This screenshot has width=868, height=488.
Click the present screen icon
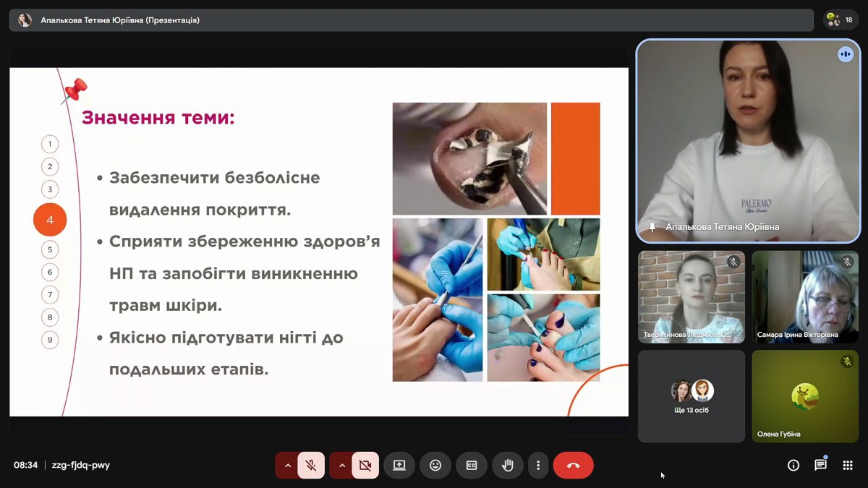point(399,466)
